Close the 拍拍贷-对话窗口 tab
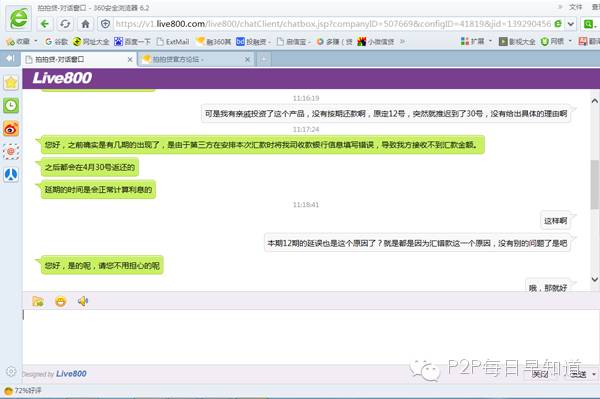This screenshot has width=600, height=399. [130, 60]
